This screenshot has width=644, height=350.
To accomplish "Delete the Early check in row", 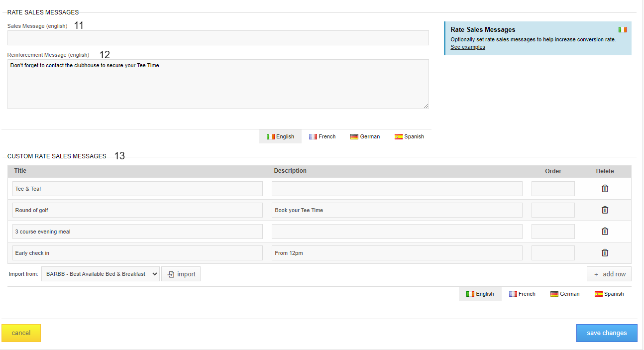I will [605, 253].
